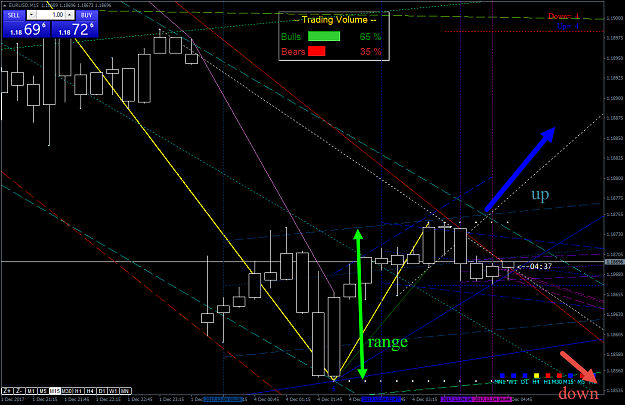
Task: Click the 1.18 69 sell price tile
Action: [x=27, y=29]
